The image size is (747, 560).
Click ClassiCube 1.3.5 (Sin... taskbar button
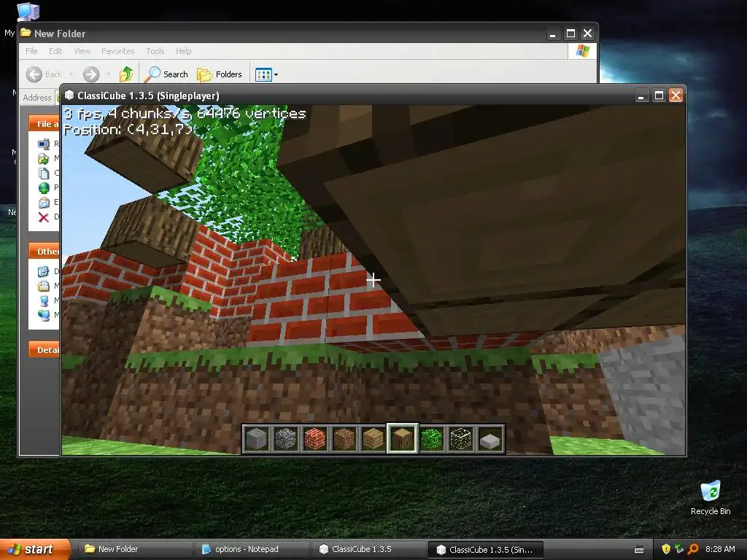coord(486,550)
